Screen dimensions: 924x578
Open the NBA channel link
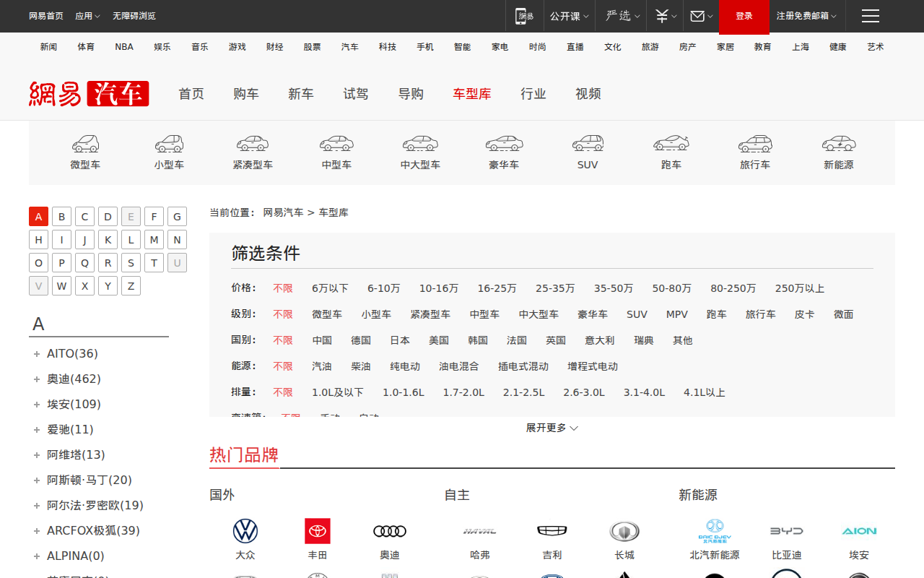tap(124, 47)
